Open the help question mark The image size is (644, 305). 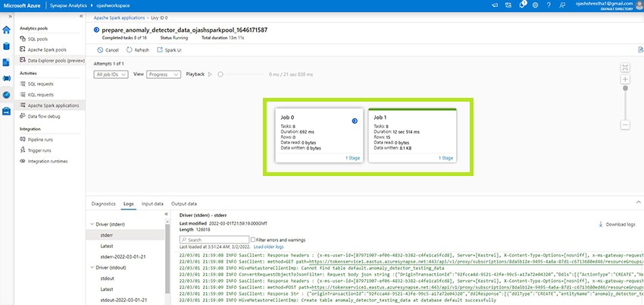pyautogui.click(x=549, y=5)
